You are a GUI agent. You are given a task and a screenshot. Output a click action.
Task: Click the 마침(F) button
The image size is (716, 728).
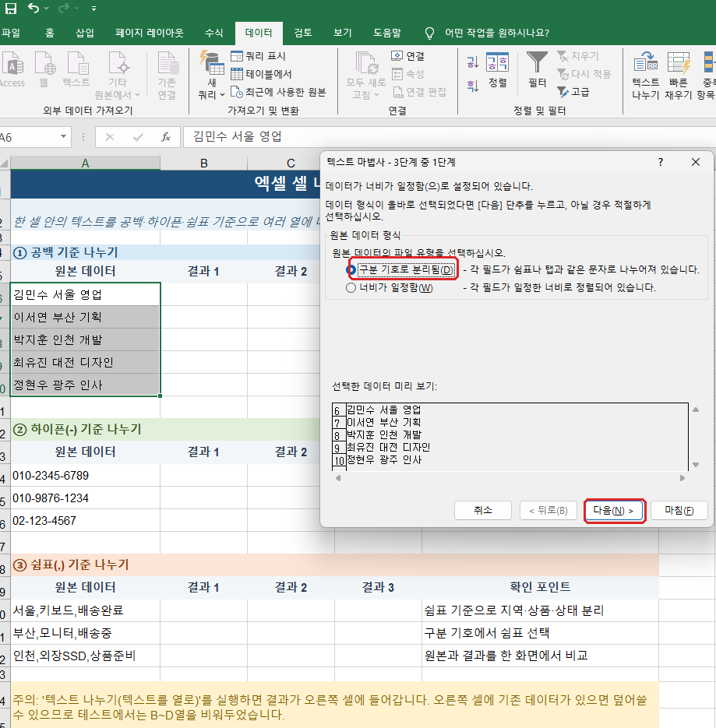679,510
